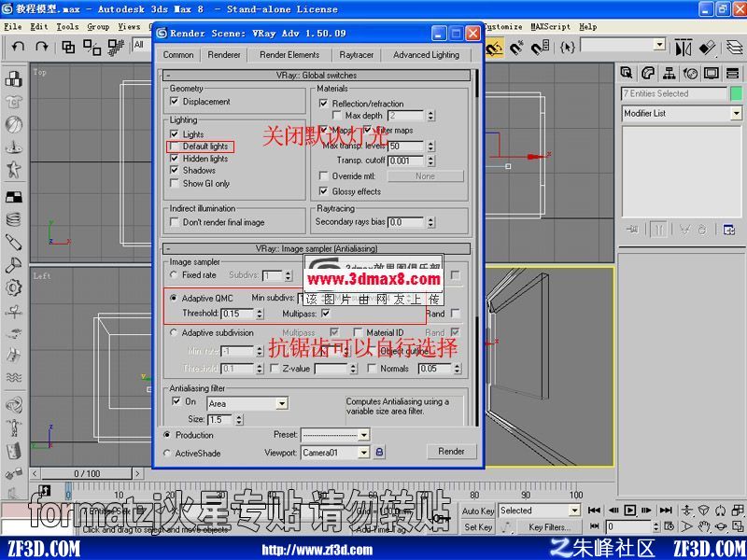
Task: Click the Next Frame button
Action: [646, 510]
